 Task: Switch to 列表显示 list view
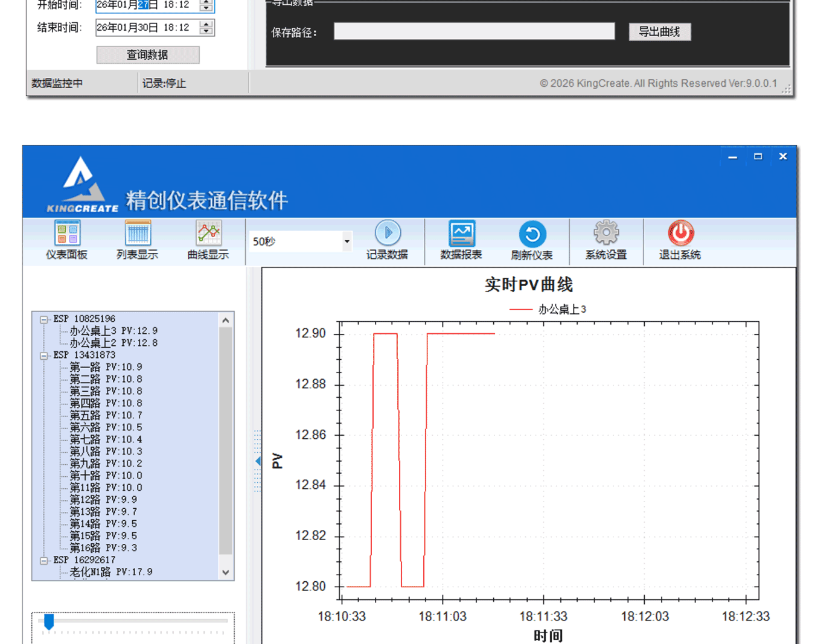[138, 240]
